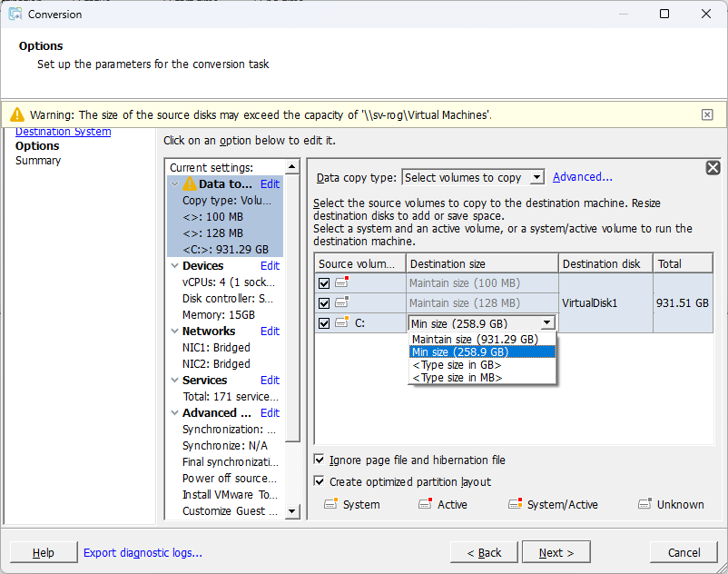Maximize the Conversion window
728x574 pixels.
pos(664,14)
